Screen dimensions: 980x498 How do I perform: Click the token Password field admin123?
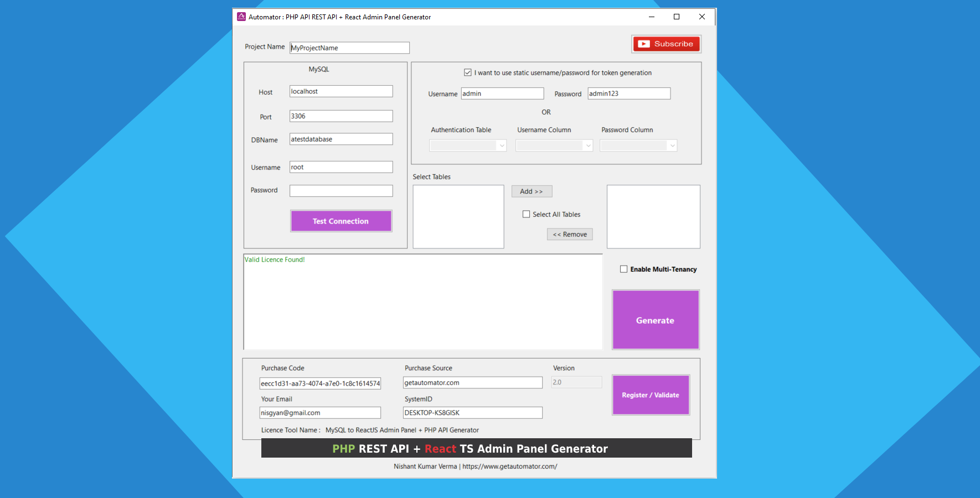coord(629,94)
